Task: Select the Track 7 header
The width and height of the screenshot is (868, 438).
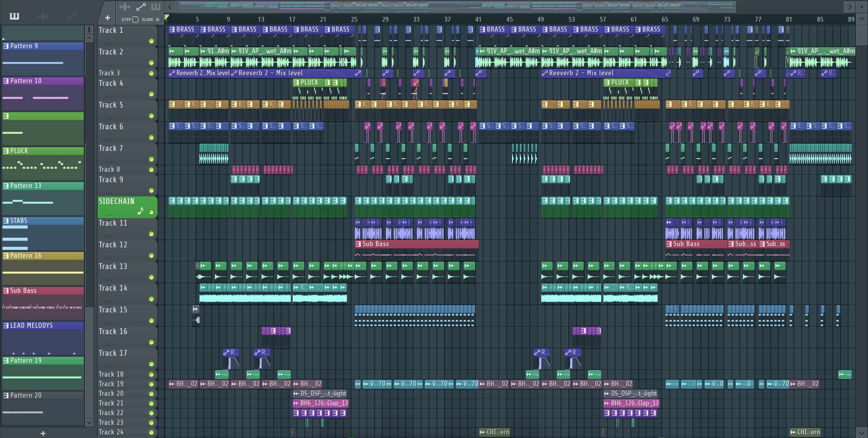Action: (x=127, y=154)
